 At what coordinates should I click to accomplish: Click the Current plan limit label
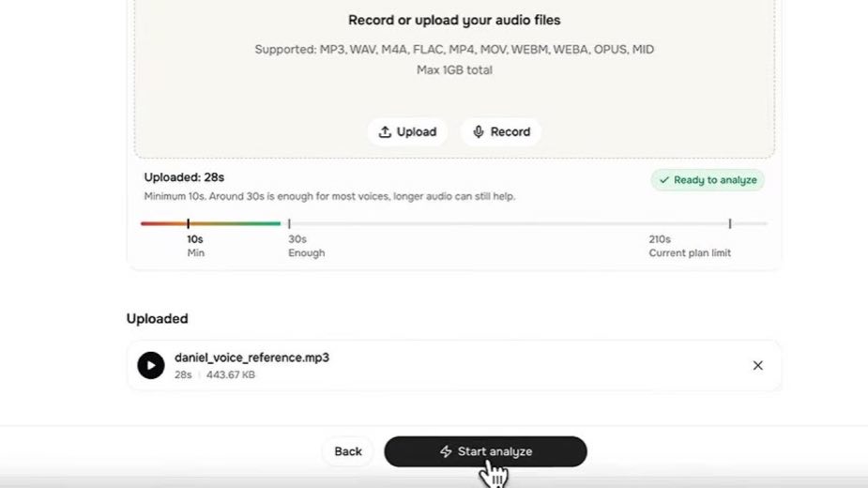point(690,253)
